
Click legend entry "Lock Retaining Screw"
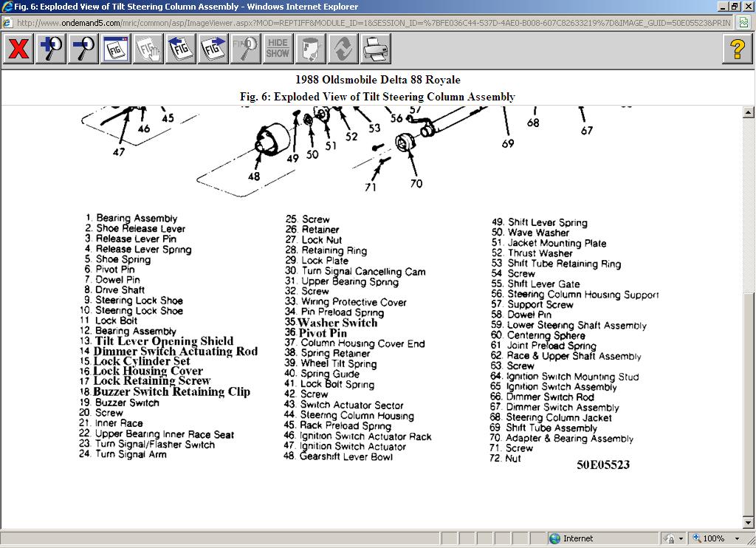[x=152, y=380]
